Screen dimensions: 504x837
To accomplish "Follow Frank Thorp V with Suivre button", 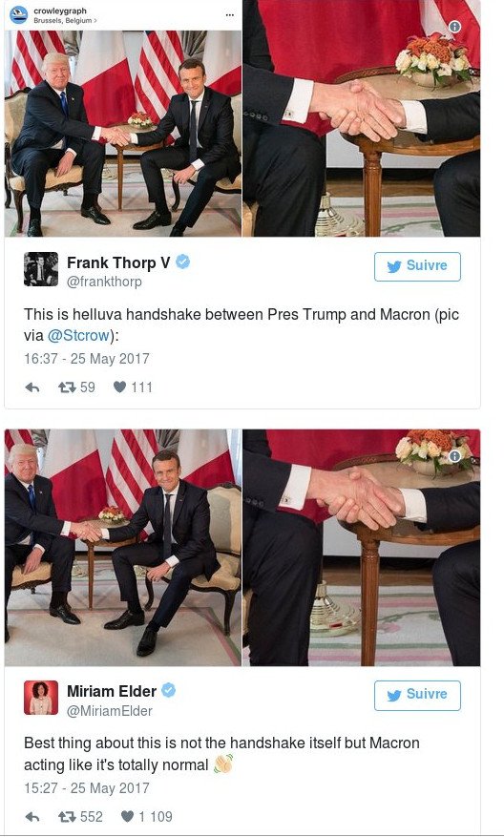I will [417, 266].
